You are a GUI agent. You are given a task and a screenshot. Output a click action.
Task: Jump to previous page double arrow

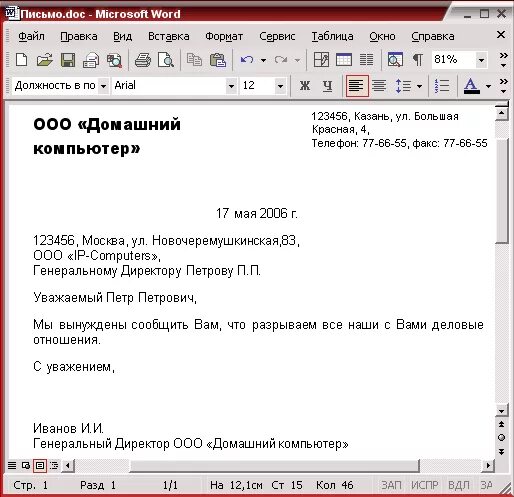click(501, 424)
